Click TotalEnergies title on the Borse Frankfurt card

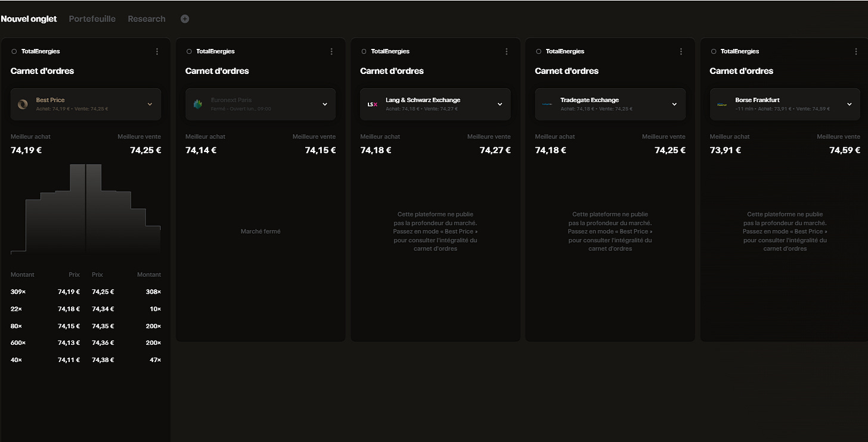coord(739,51)
